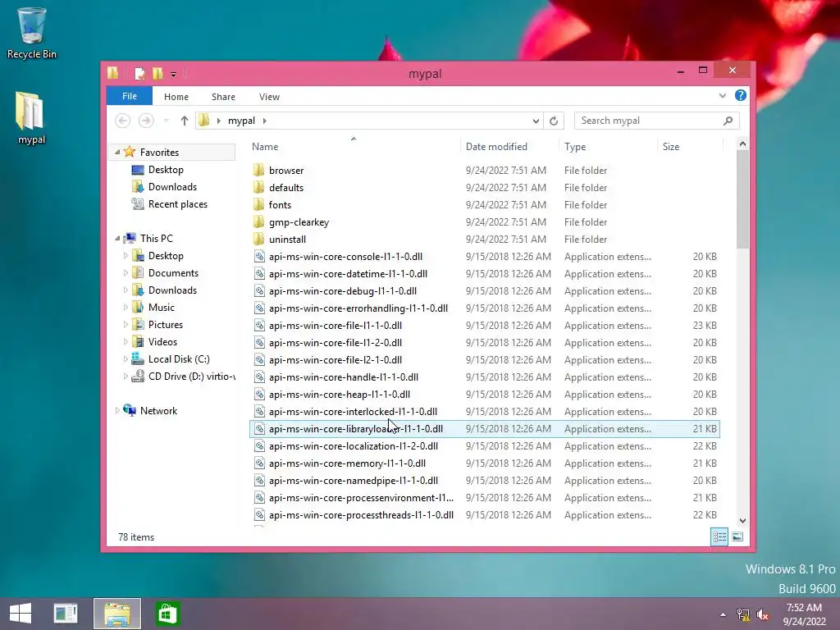840x630 pixels.
Task: Select Desktop under Favorites
Action: (166, 170)
